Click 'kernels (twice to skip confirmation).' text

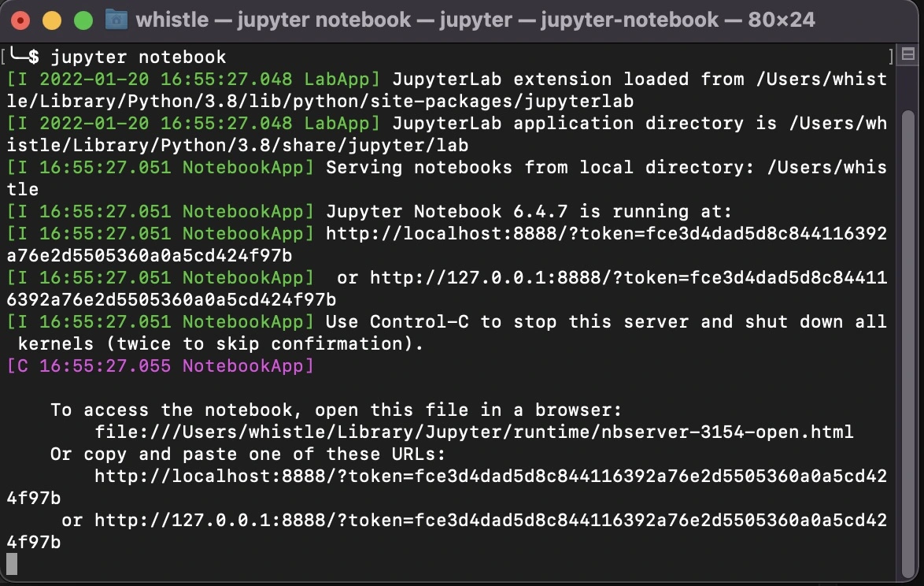coord(220,343)
